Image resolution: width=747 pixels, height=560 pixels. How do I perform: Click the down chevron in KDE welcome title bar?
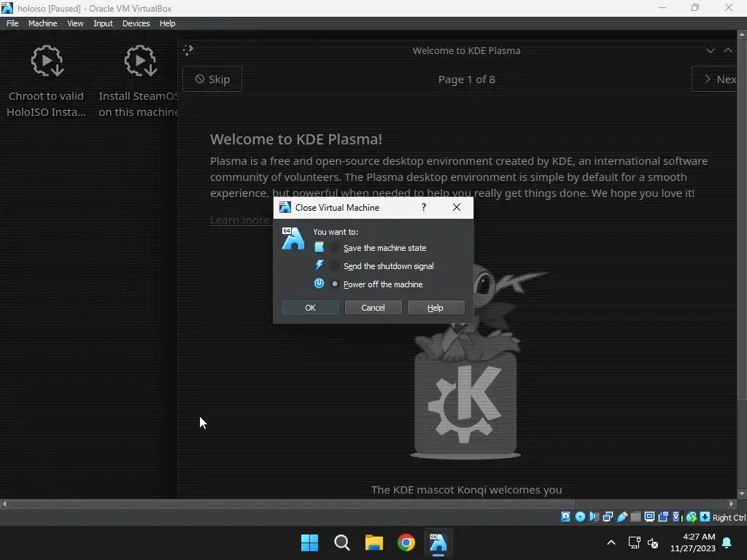(x=711, y=50)
